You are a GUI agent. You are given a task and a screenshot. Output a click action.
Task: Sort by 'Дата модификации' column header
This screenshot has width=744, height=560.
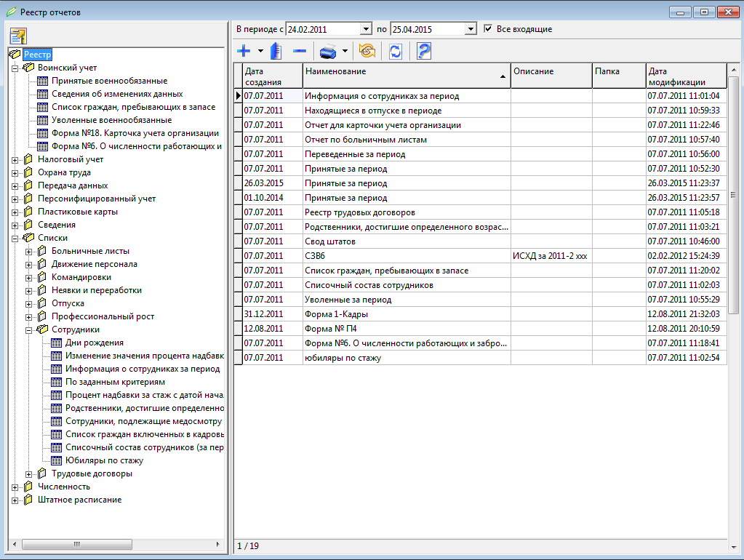tap(686, 76)
